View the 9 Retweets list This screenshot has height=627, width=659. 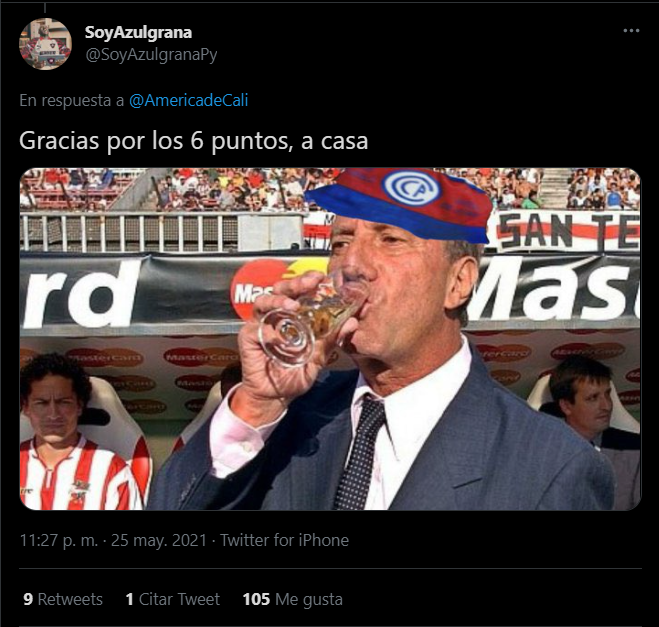click(x=63, y=599)
